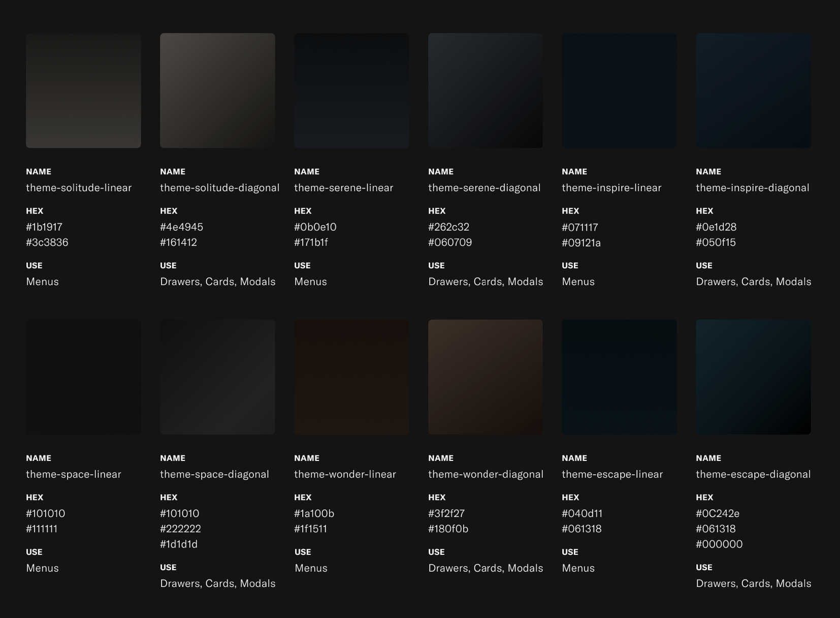Click Menus use text under theme-solitude-linear
Image resolution: width=840 pixels, height=618 pixels.
click(42, 282)
